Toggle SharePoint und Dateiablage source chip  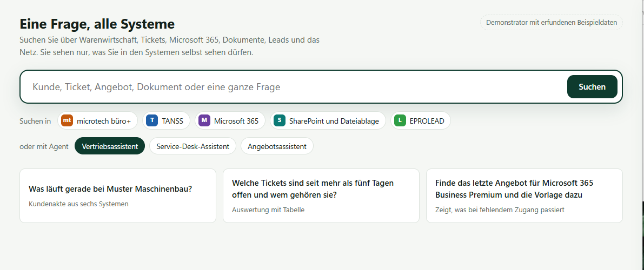pos(328,120)
